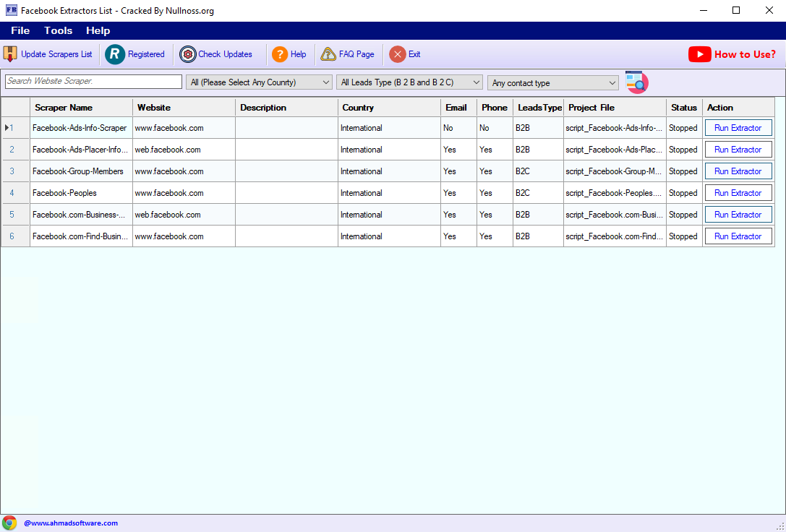Click the round Registered R icon
The image size is (786, 532).
click(x=115, y=54)
